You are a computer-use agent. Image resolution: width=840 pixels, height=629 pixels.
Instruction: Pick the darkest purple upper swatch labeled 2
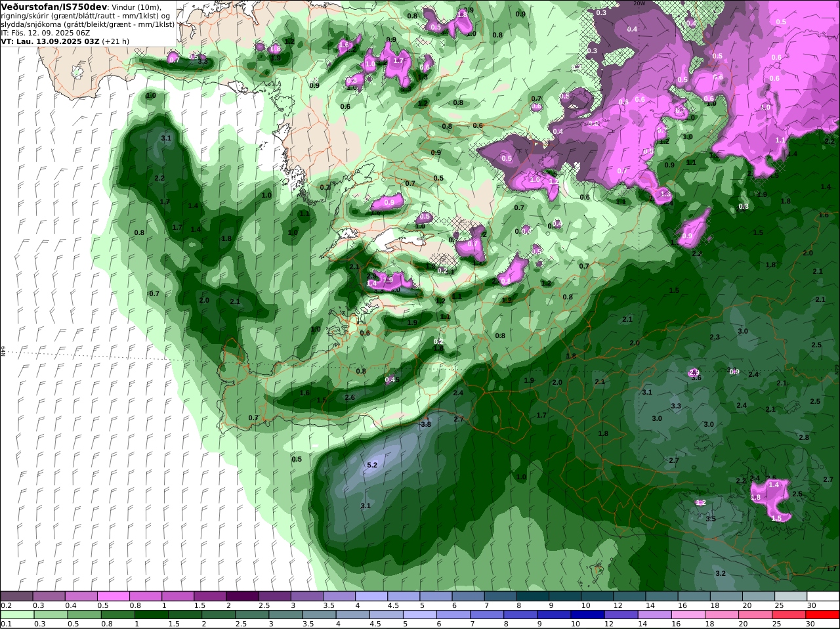click(242, 596)
